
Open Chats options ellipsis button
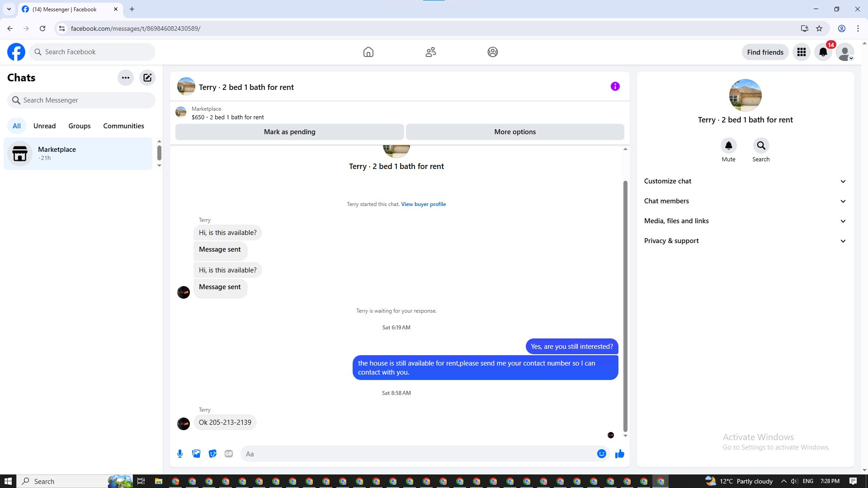[126, 78]
